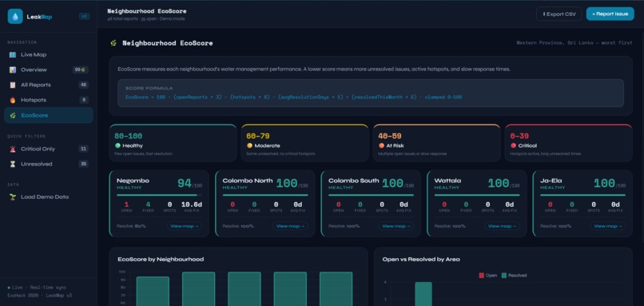Click the Critical Only siren icon
644x306 pixels.
(x=13, y=149)
